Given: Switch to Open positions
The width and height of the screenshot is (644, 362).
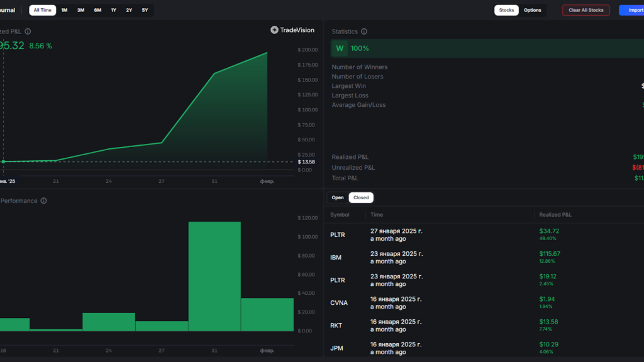Looking at the screenshot, I should (338, 197).
